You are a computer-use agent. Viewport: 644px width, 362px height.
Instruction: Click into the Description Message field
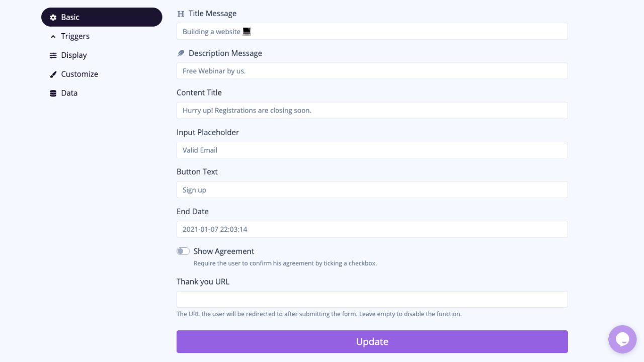click(372, 71)
